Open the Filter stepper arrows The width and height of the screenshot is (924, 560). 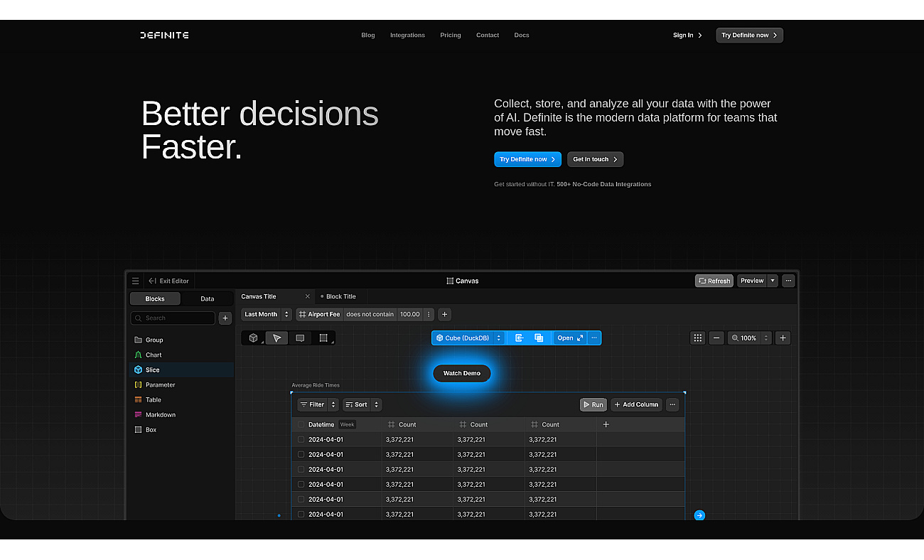pos(333,404)
